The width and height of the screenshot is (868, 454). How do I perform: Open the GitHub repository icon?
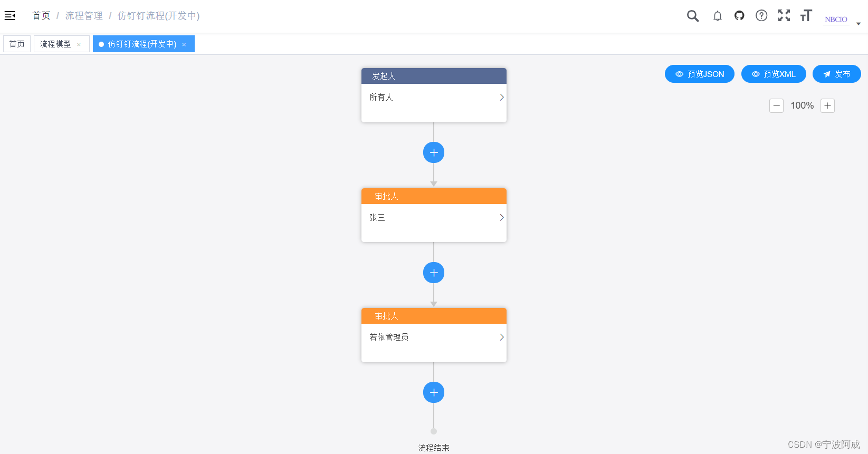[739, 16]
